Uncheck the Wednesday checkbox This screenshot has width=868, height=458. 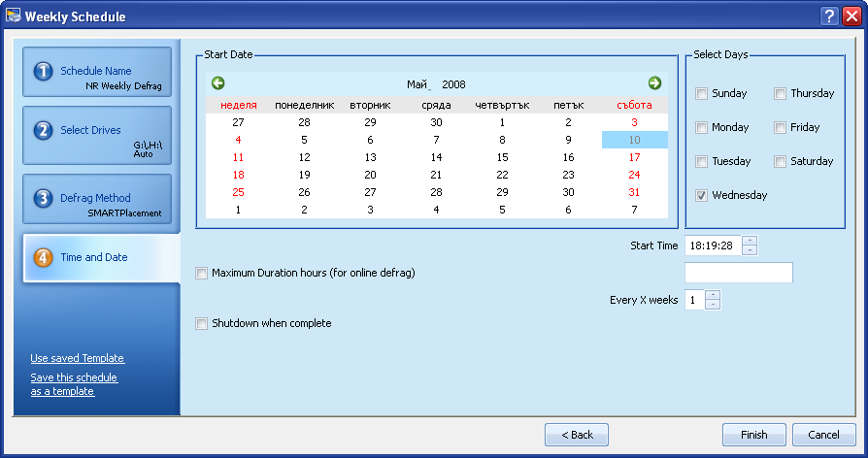pos(701,195)
